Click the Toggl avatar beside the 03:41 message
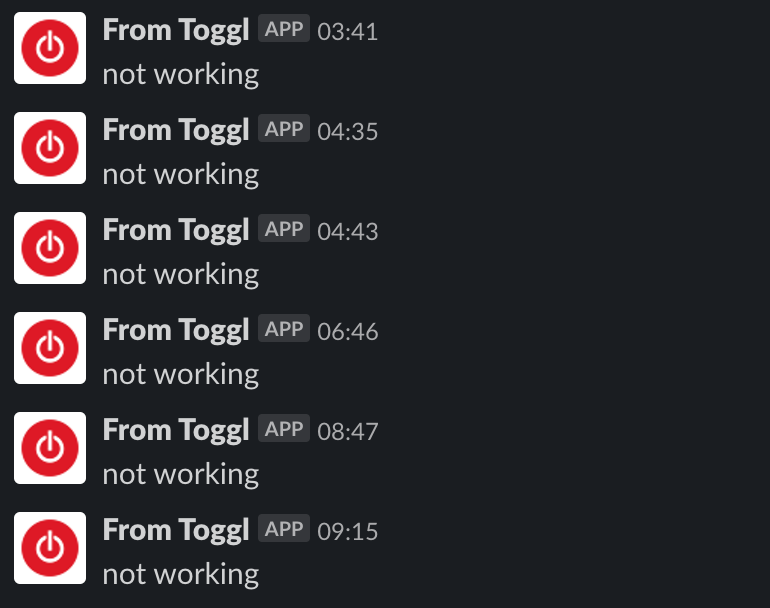This screenshot has height=608, width=770. [49, 48]
